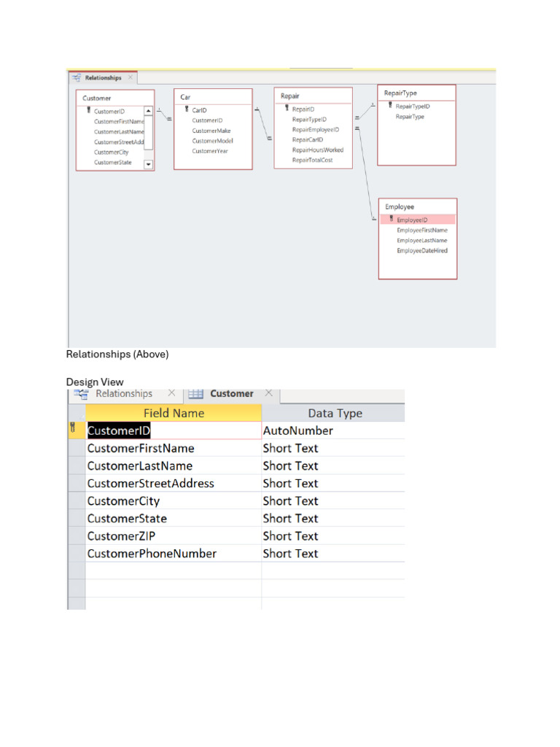560x747 pixels.
Task: Click the CustomerID primary key icon in Customer box
Action: coord(88,111)
